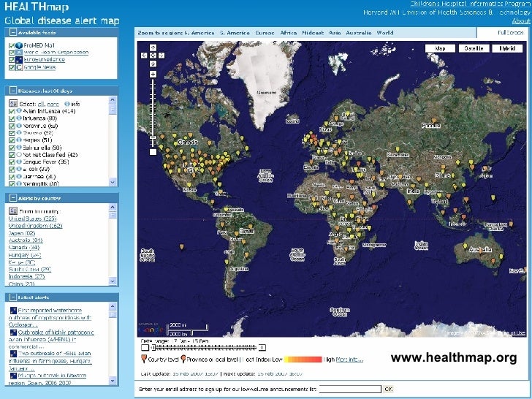532x399 pixels.
Task: Zoom to United States in country list
Action: [x=32, y=218]
